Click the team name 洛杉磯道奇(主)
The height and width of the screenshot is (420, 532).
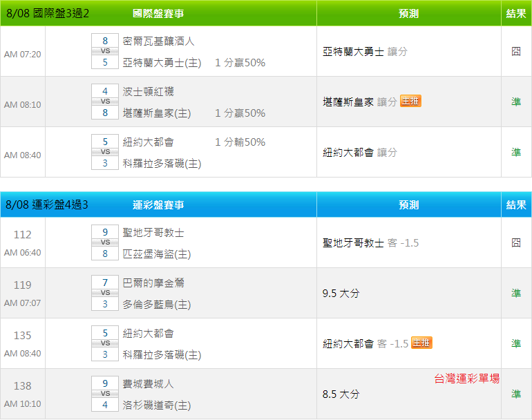[x=157, y=405]
